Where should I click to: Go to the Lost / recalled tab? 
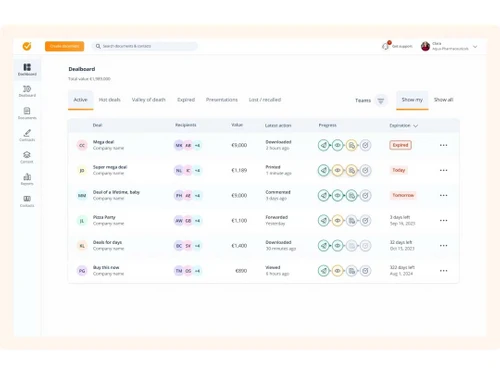pos(265,100)
